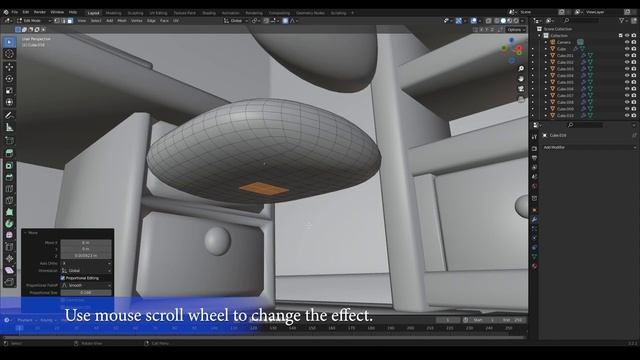640x360 pixels.
Task: Open the Axis Ortho dropdown in Move panel
Action: click(x=86, y=263)
